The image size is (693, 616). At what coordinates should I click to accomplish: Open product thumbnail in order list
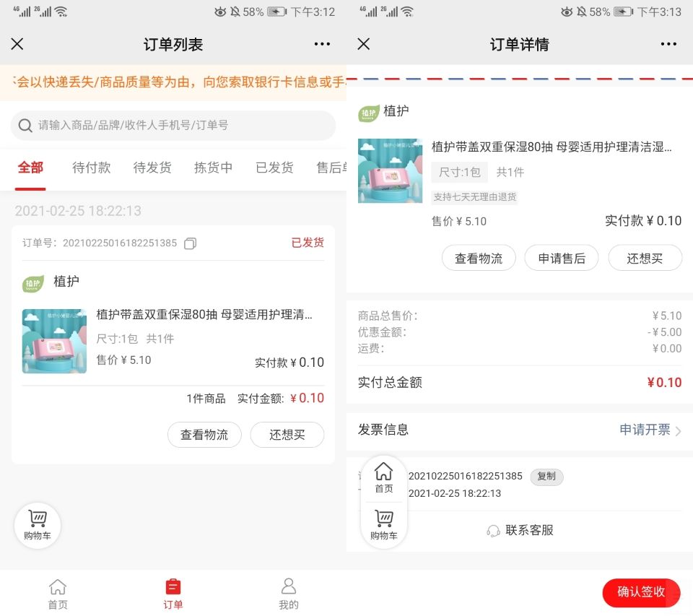pyautogui.click(x=54, y=341)
